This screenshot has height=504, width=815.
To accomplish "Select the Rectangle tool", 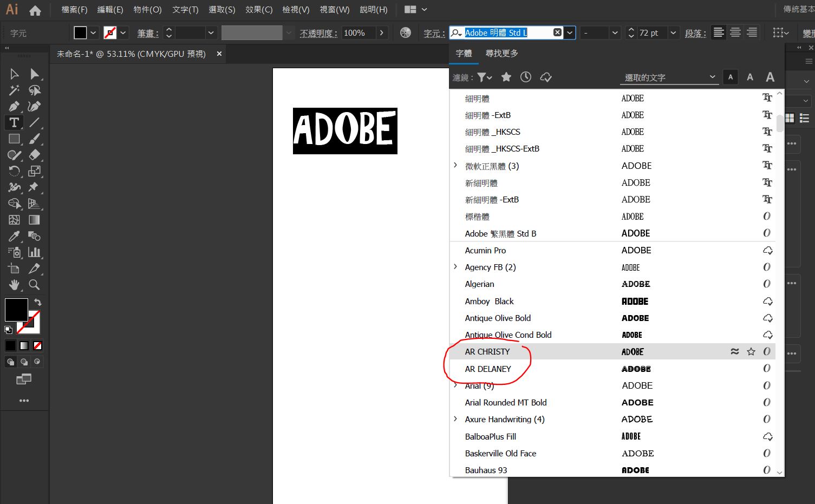I will pos(15,139).
